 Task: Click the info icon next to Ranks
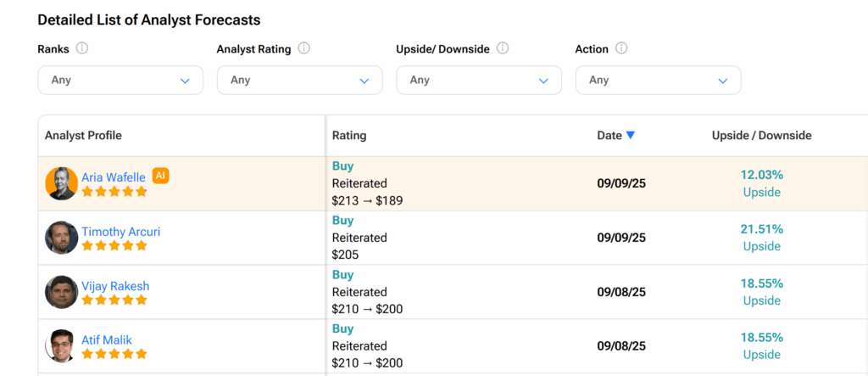[82, 48]
